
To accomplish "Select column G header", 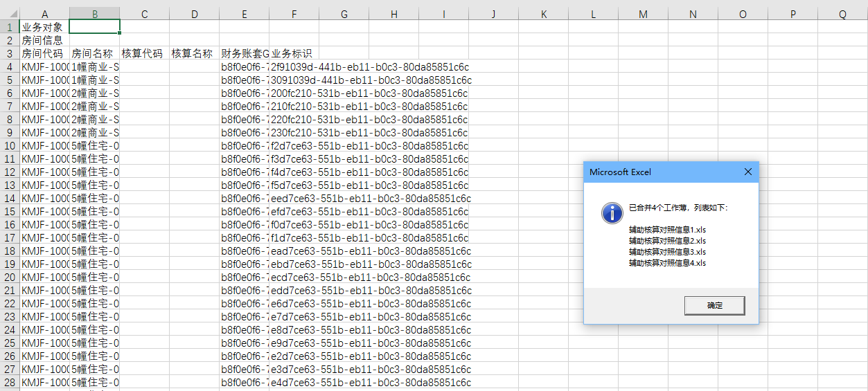I will pos(344,14).
